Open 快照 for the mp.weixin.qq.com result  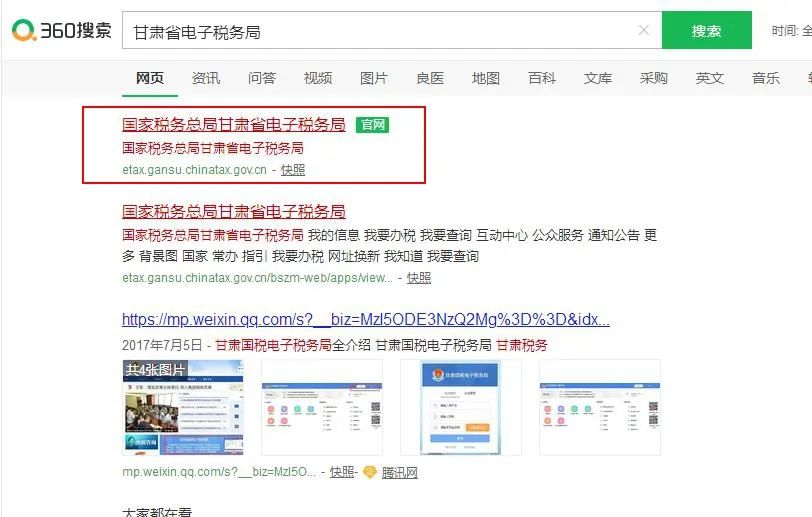coord(342,472)
